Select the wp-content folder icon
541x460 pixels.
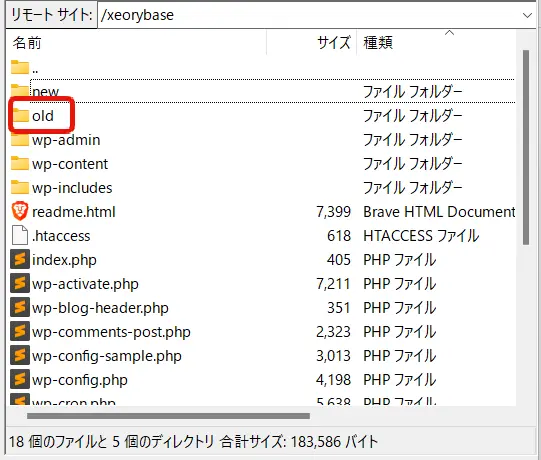(20, 164)
